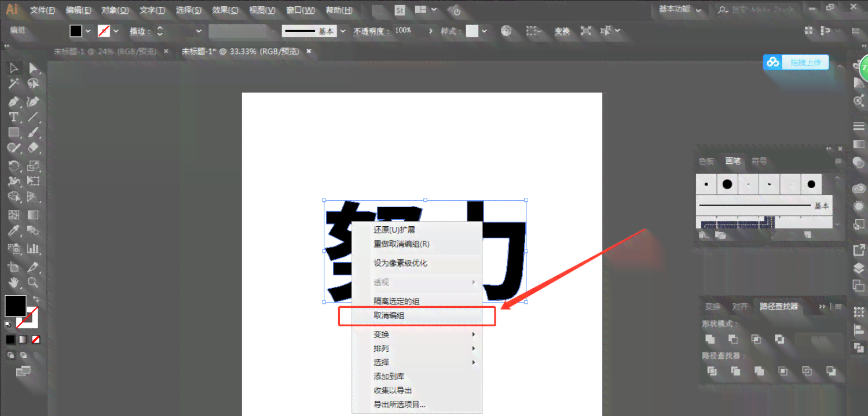Image resolution: width=868 pixels, height=416 pixels.
Task: Select the Direct Selection tool
Action: (34, 68)
